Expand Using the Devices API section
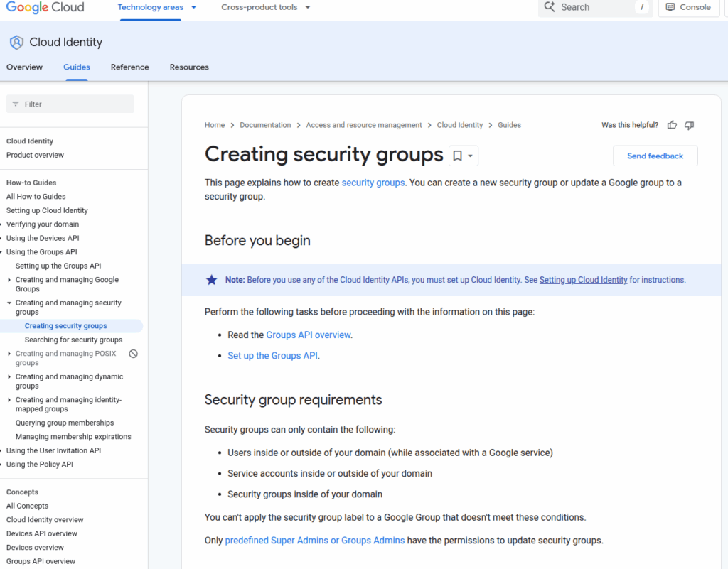 point(3,239)
